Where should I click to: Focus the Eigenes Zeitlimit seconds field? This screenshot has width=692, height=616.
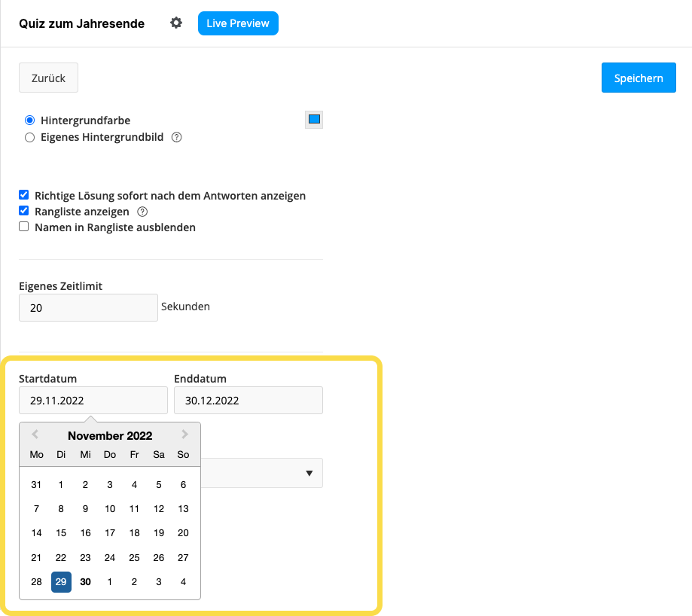point(88,307)
